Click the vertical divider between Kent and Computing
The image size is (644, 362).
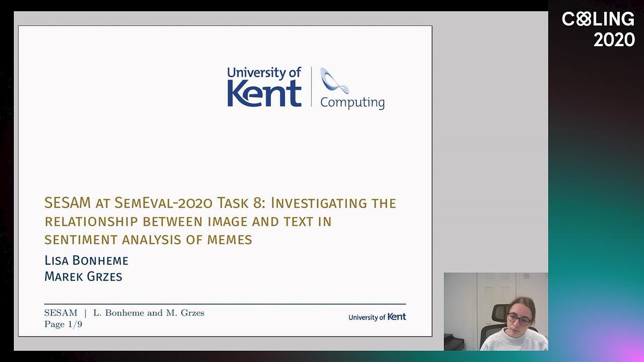click(x=311, y=87)
